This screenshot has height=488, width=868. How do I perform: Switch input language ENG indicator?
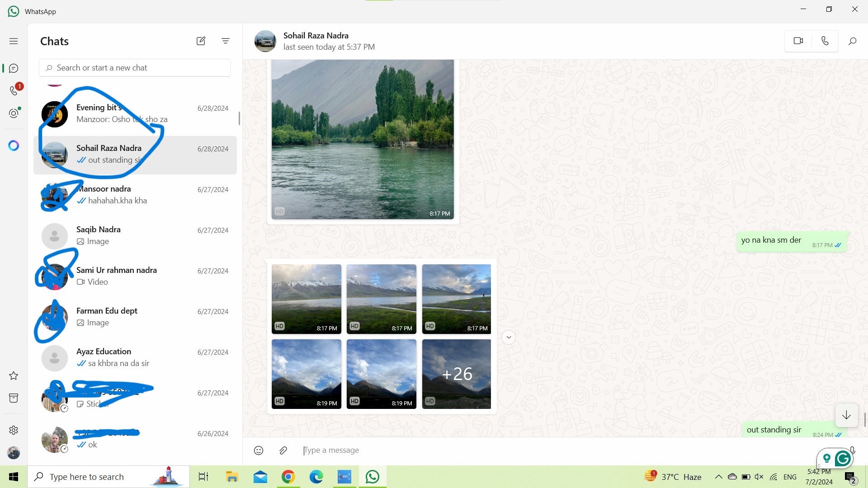click(x=790, y=477)
